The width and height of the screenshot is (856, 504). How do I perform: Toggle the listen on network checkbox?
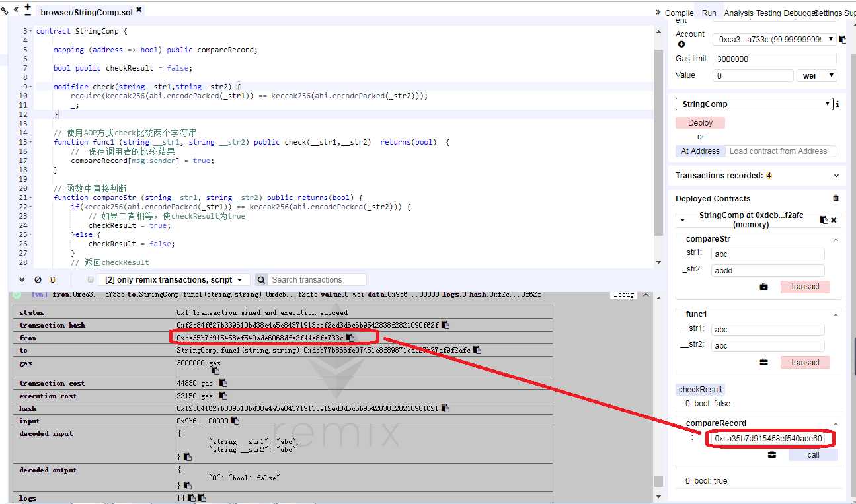[x=91, y=280]
